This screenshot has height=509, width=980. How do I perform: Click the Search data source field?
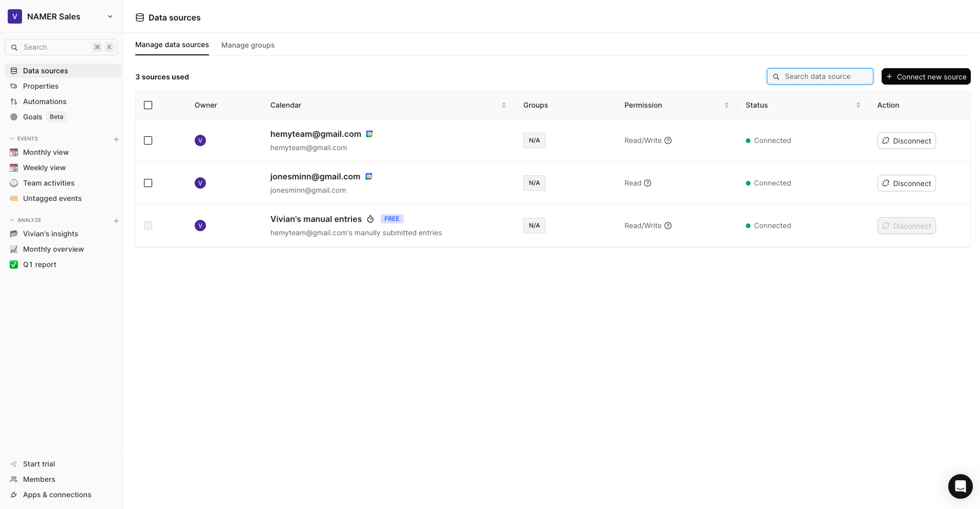coord(820,76)
